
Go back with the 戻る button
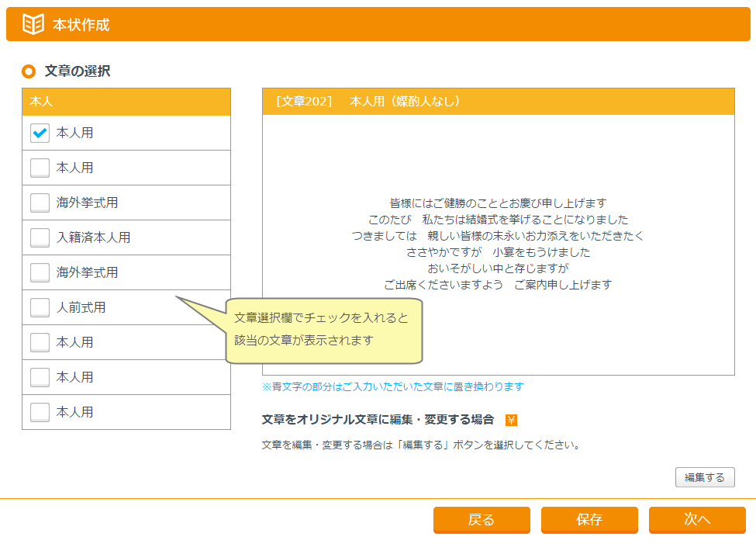coord(482,520)
